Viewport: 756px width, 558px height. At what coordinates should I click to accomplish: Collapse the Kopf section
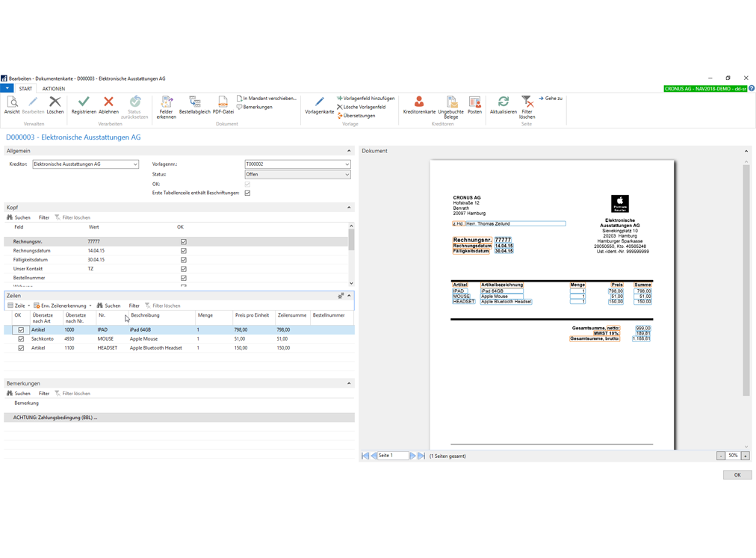349,208
